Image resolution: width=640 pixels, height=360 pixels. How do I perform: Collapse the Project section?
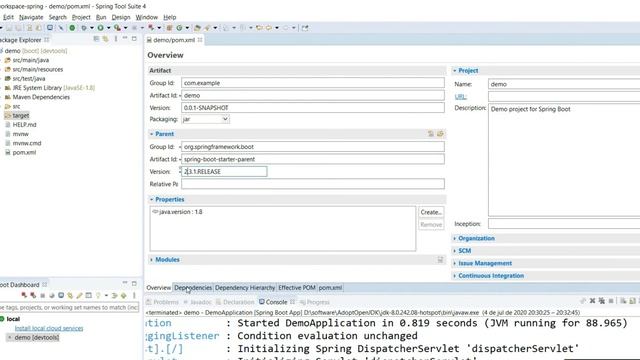tap(454, 71)
